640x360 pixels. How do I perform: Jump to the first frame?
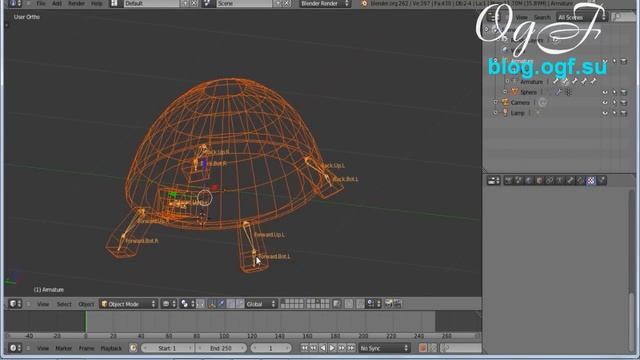[x=304, y=348]
